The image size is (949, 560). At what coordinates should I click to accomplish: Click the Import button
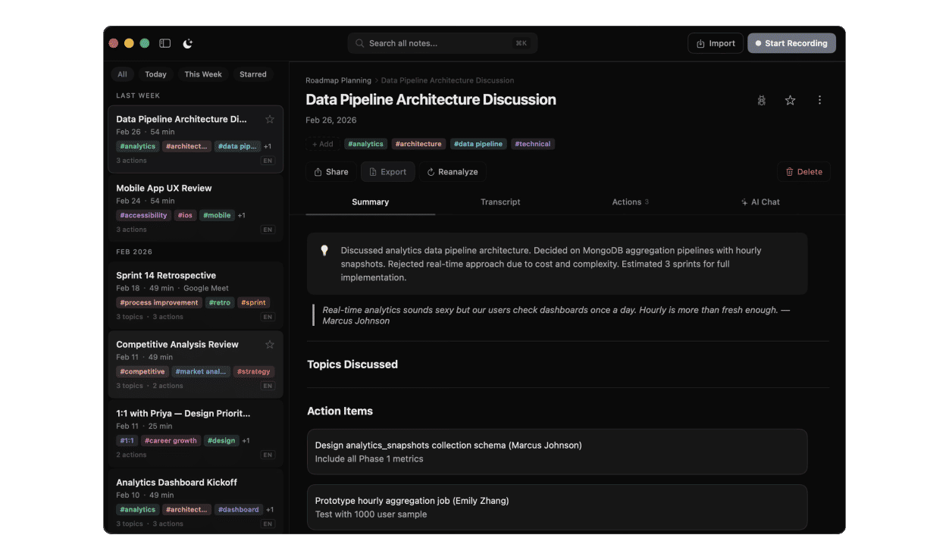[x=716, y=43]
